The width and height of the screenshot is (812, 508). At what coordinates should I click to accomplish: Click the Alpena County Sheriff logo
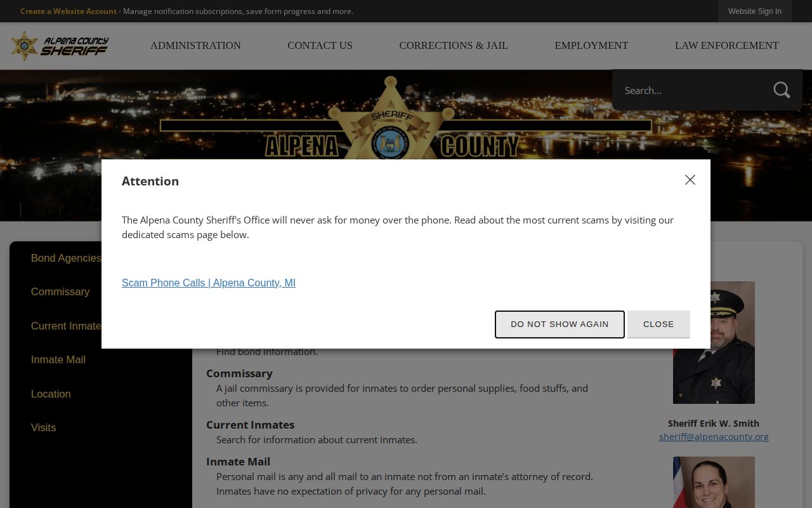point(60,46)
